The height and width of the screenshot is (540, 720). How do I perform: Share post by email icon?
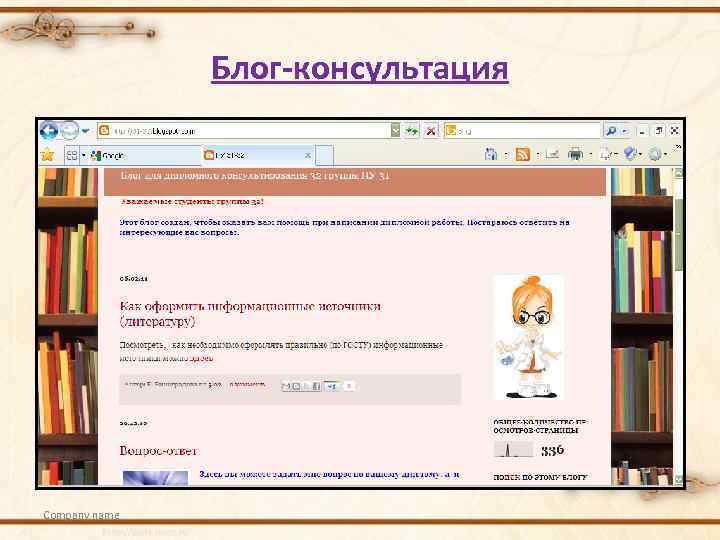(286, 387)
